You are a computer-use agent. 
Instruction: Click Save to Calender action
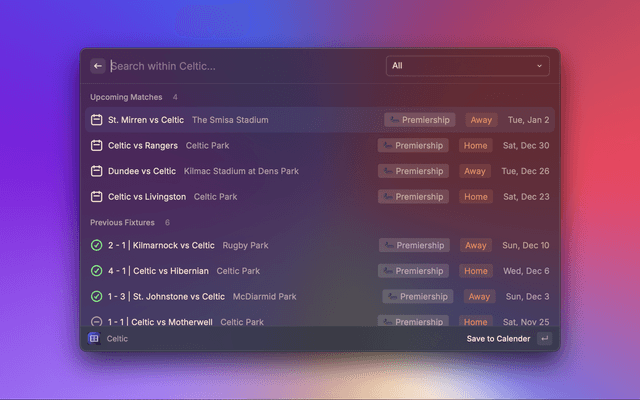coord(498,339)
